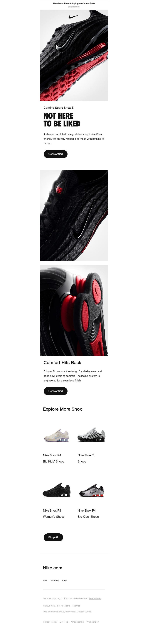Image resolution: width=148 pixels, height=644 pixels.
Task: Click the Unsubscribe link in footer
Action: [x=77, y=622]
